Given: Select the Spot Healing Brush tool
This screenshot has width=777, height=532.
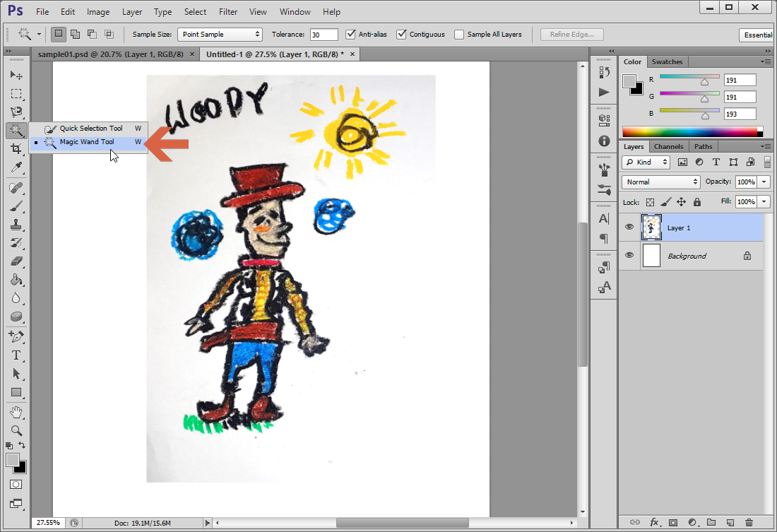Looking at the screenshot, I should pos(16,187).
